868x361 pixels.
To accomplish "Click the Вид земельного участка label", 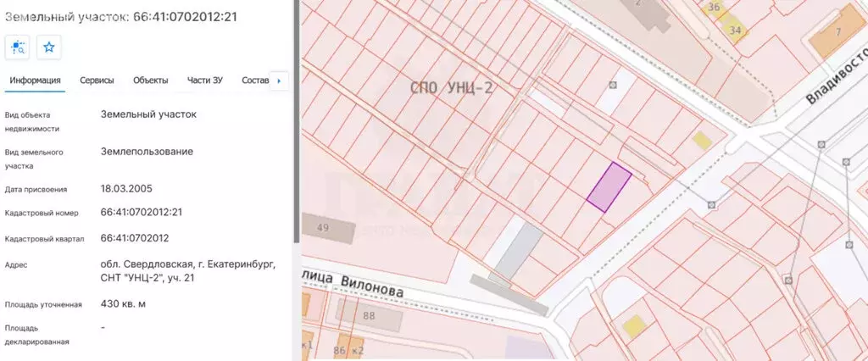I will [34, 159].
